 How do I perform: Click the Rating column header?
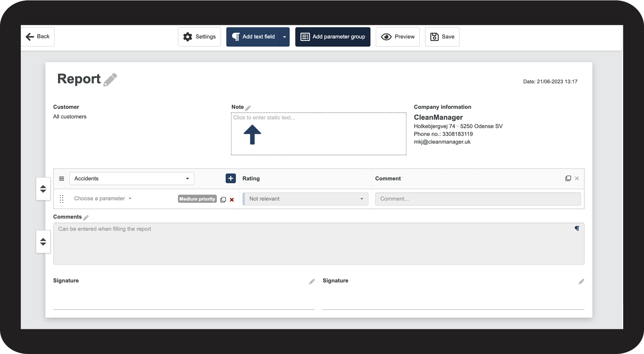pyautogui.click(x=251, y=179)
